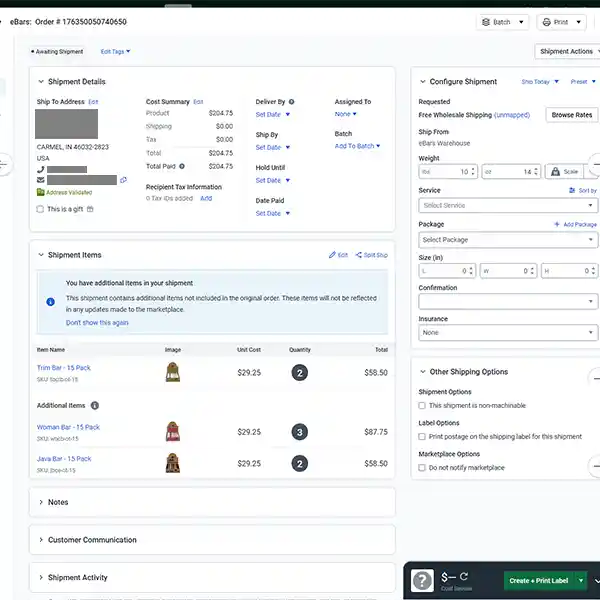Open the Select Package dropdown
The height and width of the screenshot is (600, 600).
click(x=508, y=240)
